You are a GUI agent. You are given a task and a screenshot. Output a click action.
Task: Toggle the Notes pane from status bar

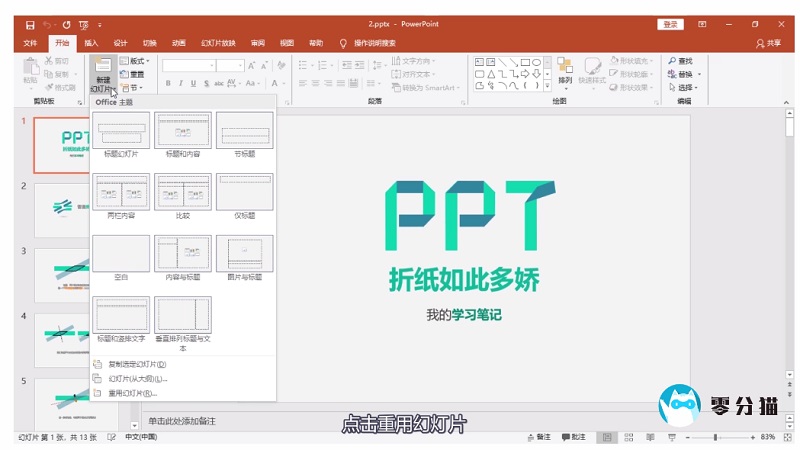(x=538, y=438)
